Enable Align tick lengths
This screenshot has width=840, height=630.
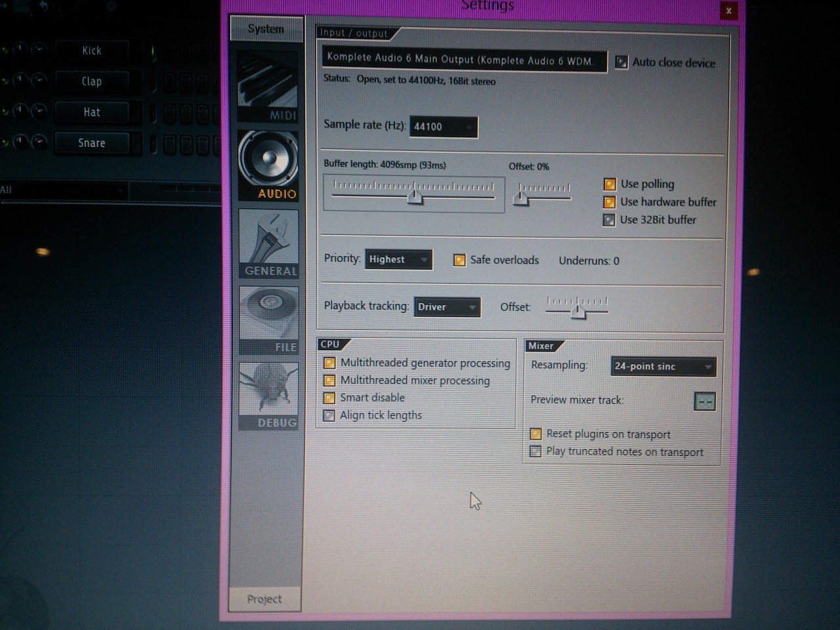point(373,415)
